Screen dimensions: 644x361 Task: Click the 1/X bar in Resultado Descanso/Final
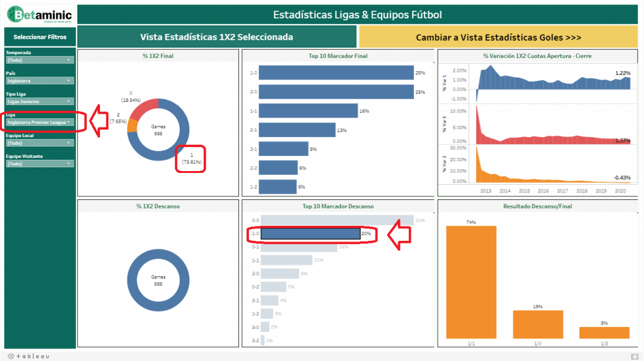538,325
